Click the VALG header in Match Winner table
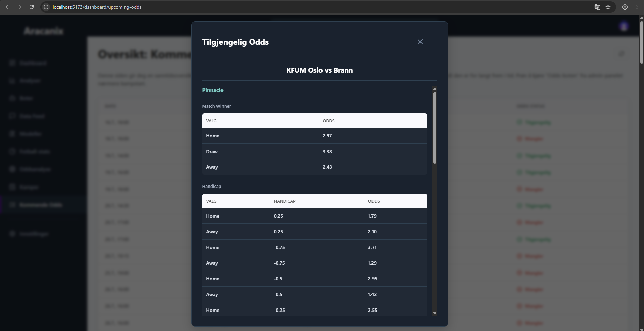Viewport: 644px width, 331px height. pos(211,121)
